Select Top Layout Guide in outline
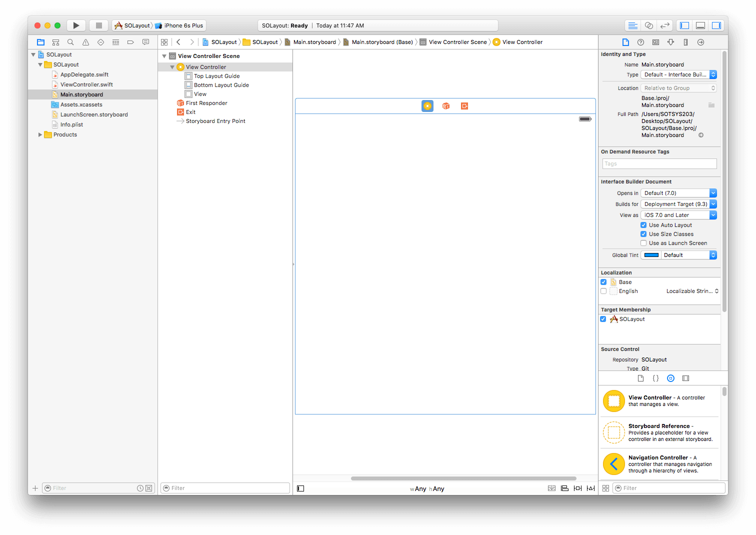 (216, 76)
